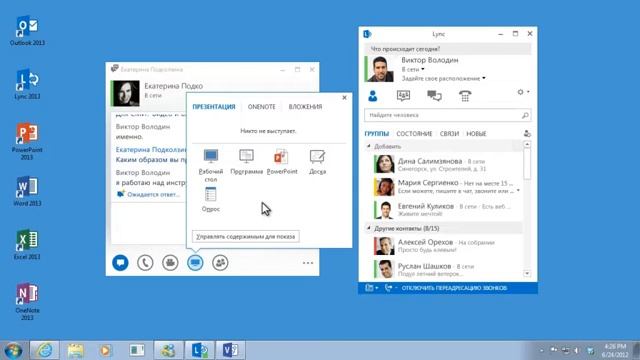This screenshot has height=360, width=640.
Task: Open more options ellipsis in conversation window
Action: (x=308, y=263)
